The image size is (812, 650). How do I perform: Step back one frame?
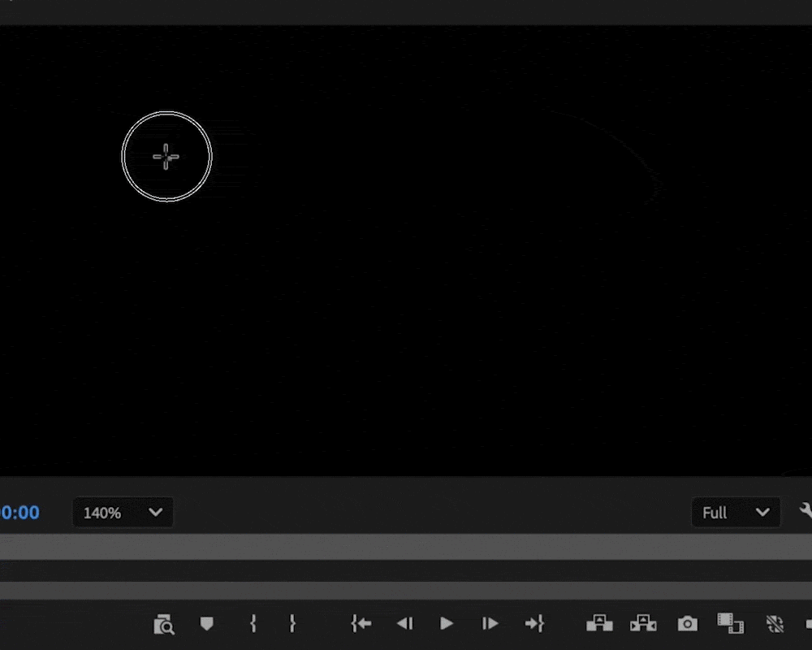coord(405,623)
